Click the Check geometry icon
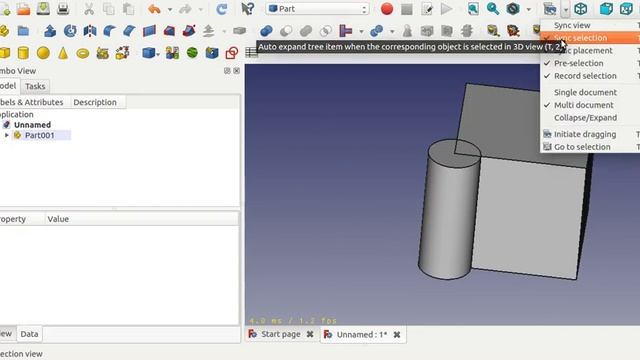This screenshot has height=360, width=640. point(493,31)
